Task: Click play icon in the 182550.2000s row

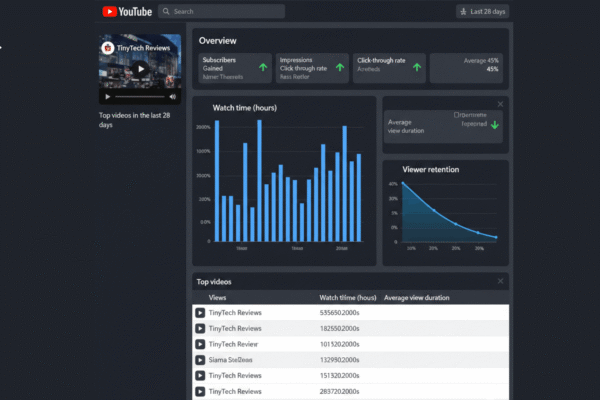Action: 200,328
